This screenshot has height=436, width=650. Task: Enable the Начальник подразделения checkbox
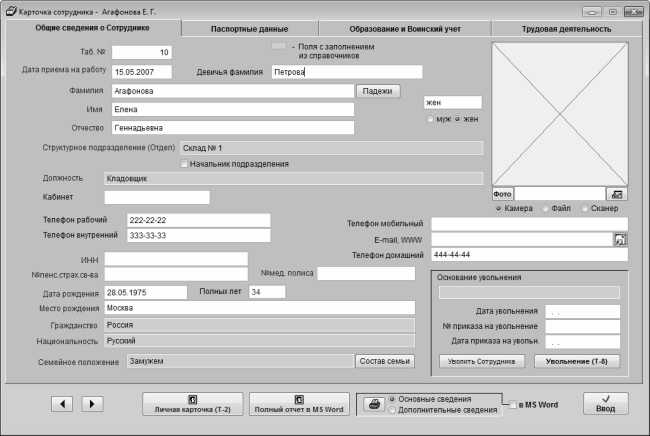coord(184,164)
